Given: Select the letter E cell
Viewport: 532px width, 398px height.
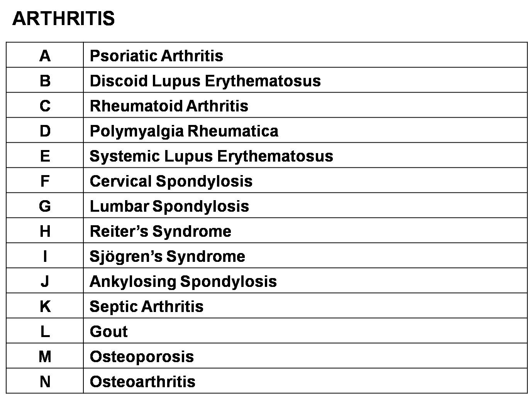Looking at the screenshot, I should pyautogui.click(x=45, y=156).
